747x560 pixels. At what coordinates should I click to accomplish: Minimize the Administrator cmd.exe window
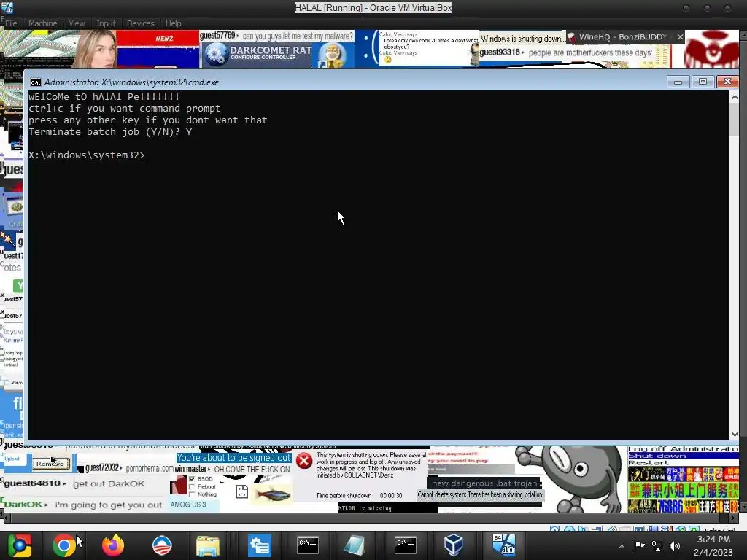pos(678,82)
